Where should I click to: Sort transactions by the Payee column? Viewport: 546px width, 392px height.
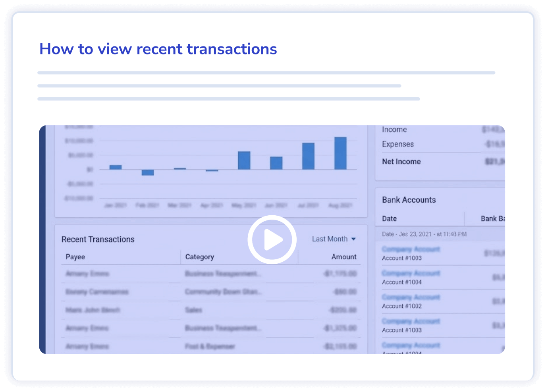point(75,257)
